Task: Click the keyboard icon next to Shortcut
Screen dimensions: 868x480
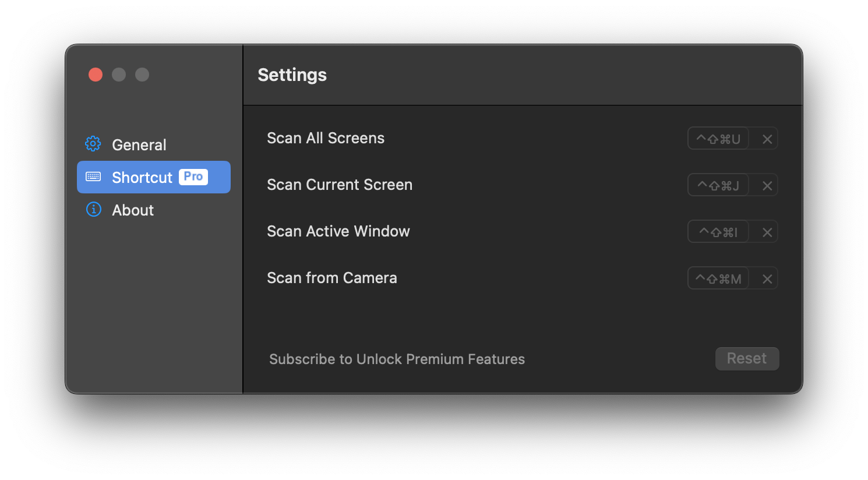Action: point(93,177)
